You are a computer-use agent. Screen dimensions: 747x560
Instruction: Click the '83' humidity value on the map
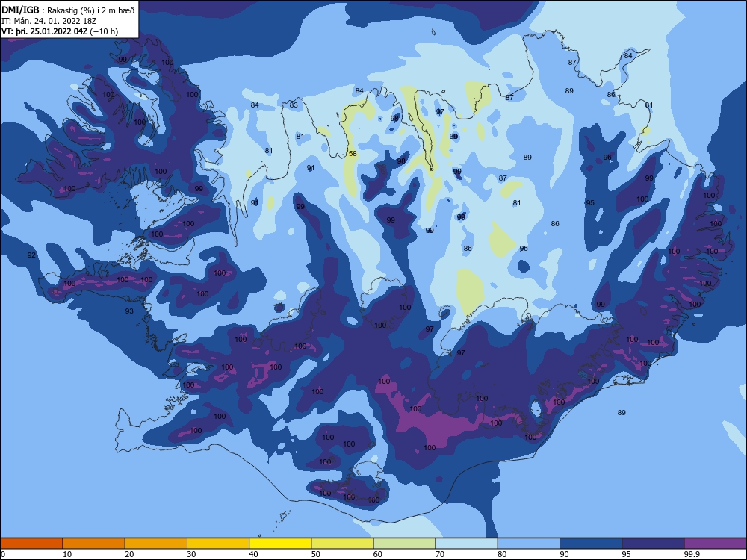click(294, 105)
